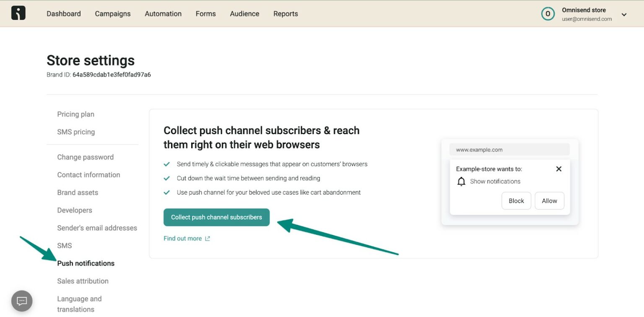Click the checkmark beside cut down wait time
The width and height of the screenshot is (644, 317).
(168, 178)
